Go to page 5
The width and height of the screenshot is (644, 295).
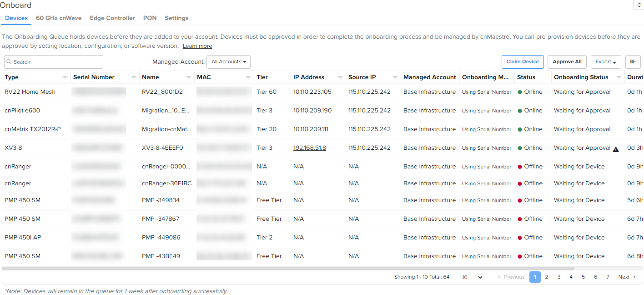pyautogui.click(x=583, y=277)
